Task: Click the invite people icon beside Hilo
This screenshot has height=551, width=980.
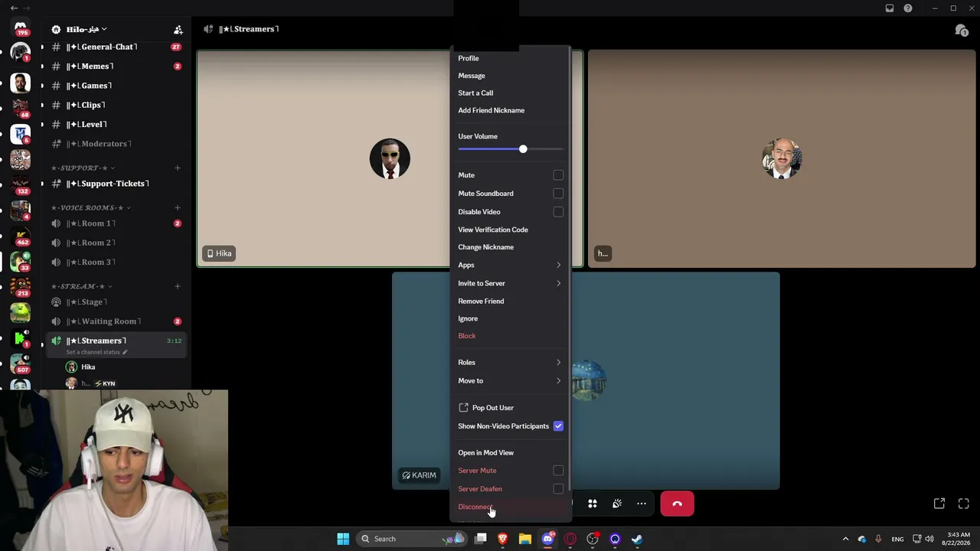Action: click(178, 30)
